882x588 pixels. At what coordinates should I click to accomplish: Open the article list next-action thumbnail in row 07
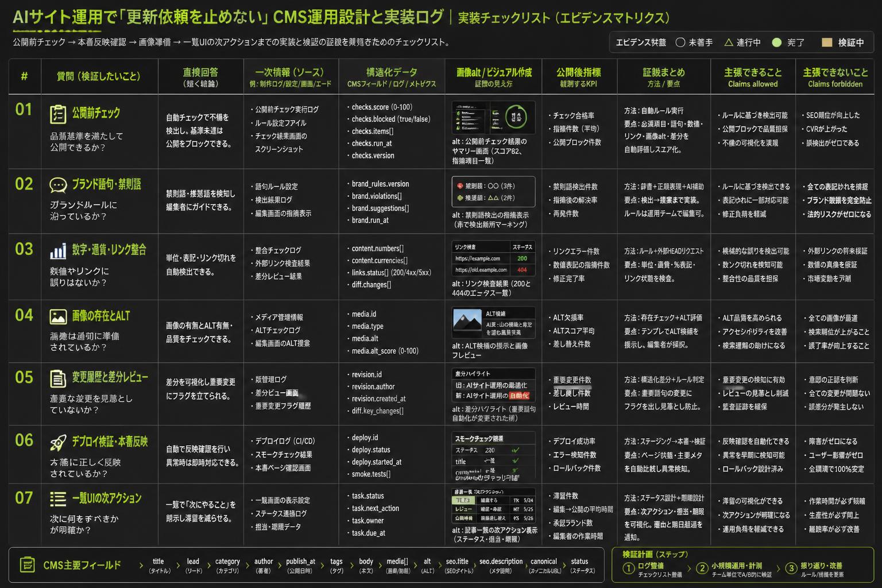pyautogui.click(x=493, y=505)
